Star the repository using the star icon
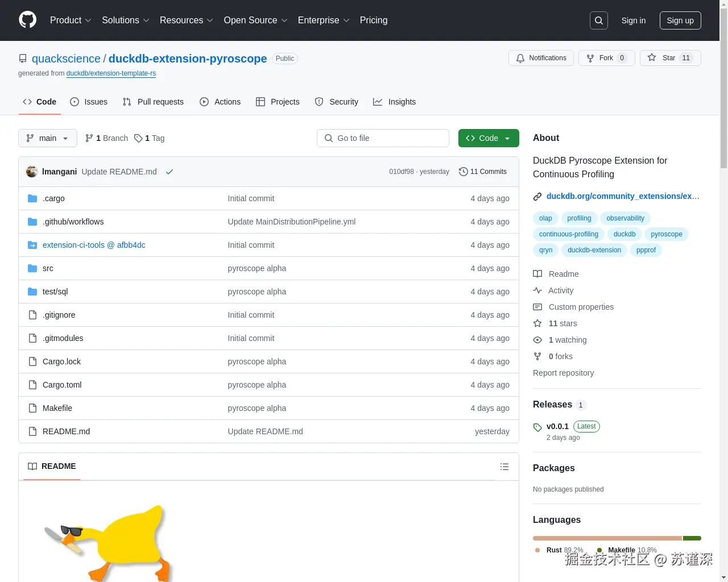The height and width of the screenshot is (582, 728). 652,57
